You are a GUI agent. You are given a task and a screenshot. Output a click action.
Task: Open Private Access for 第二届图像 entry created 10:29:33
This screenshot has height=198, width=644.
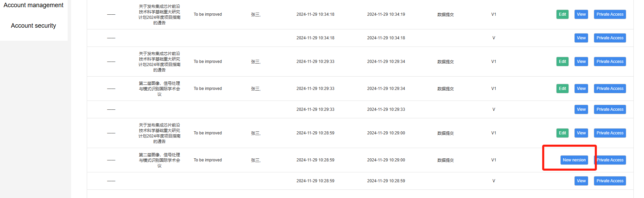[610, 89]
